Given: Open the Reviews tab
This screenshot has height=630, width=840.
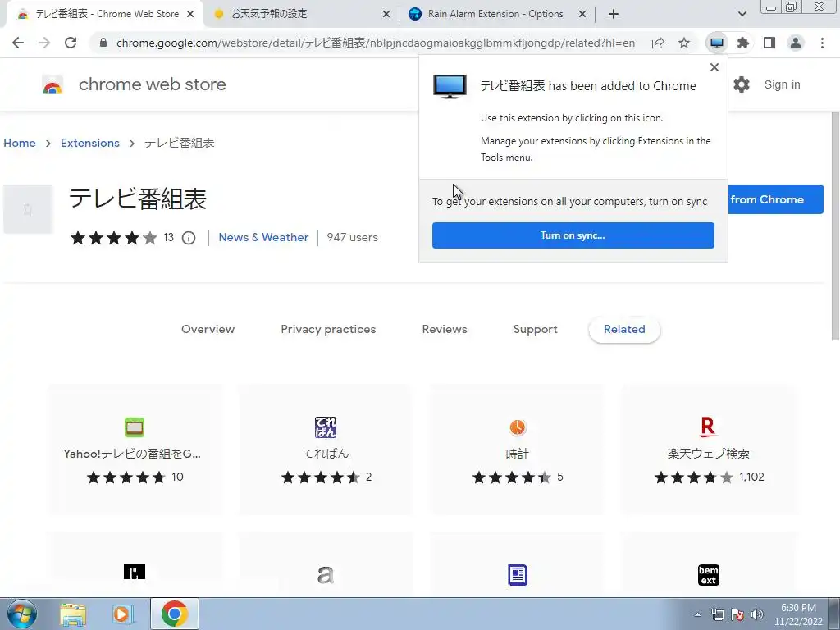Looking at the screenshot, I should tap(444, 330).
